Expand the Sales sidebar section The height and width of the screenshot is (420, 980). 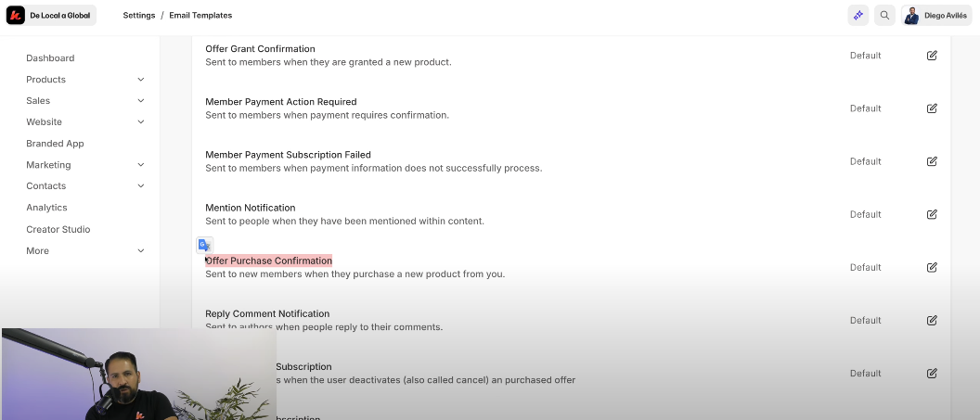point(141,101)
